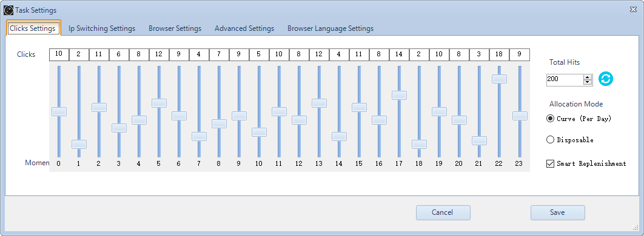Select the Curve (Per Day) radio button

[x=551, y=119]
